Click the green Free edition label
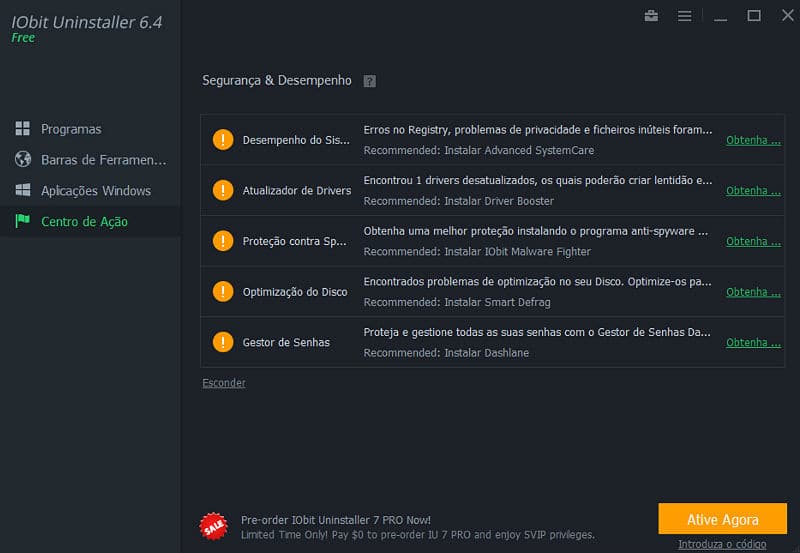 23,38
